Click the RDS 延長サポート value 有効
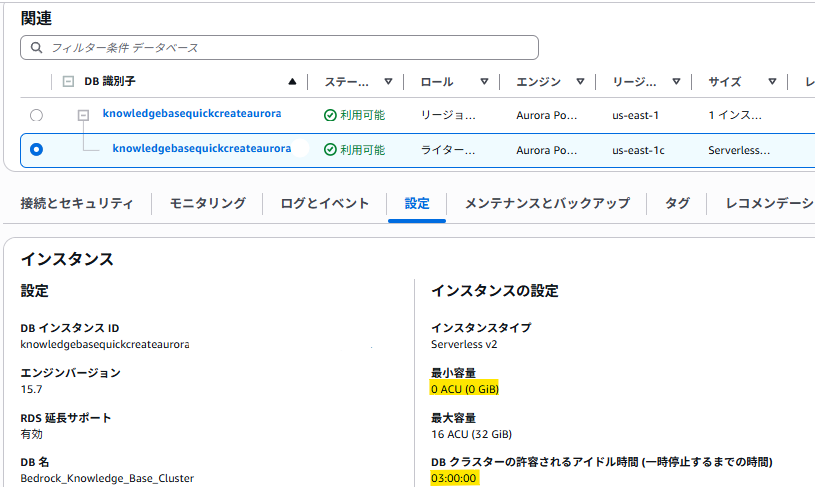Viewport: 815px width, 487px height. pos(31,434)
